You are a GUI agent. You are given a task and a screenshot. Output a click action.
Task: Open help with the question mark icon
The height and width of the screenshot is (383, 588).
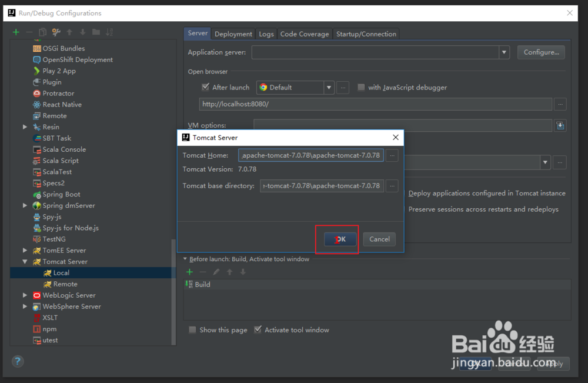point(18,361)
